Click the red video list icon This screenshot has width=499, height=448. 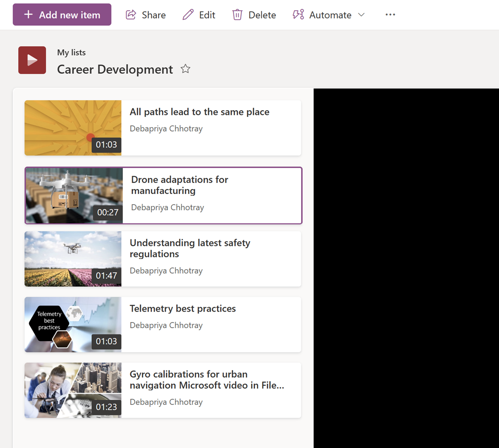click(32, 60)
